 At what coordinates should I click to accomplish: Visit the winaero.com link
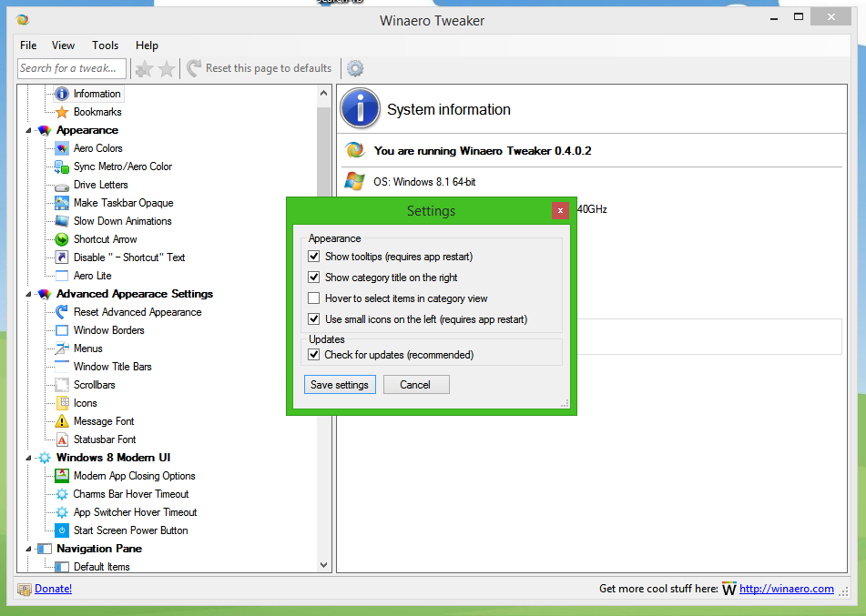pos(787,589)
